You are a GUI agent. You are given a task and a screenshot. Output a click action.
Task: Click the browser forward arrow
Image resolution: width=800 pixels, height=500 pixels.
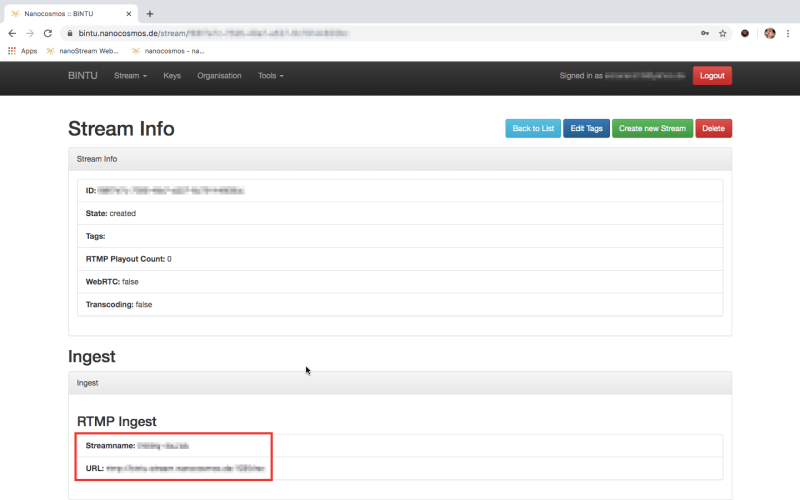click(29, 33)
